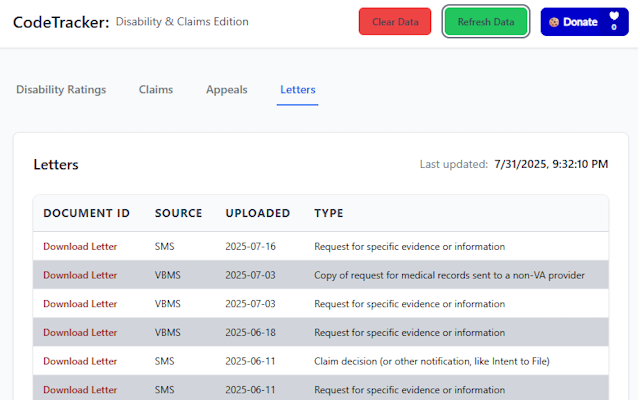Viewport: 640px width, 400px height.
Task: Open the Claims tab
Action: click(156, 89)
